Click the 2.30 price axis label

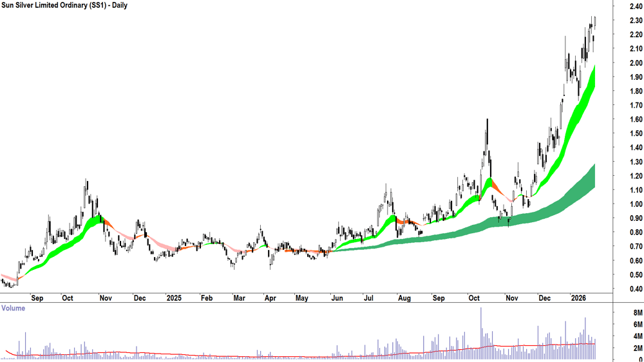[x=636, y=21]
